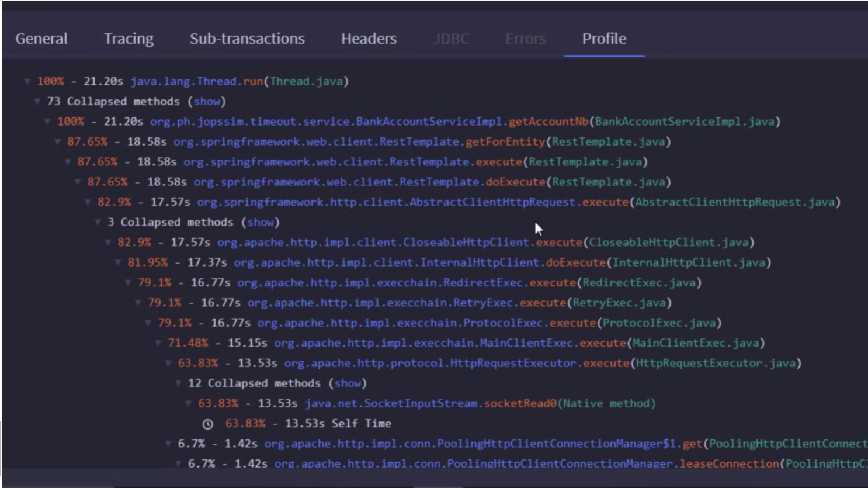The height and width of the screenshot is (488, 868).
Task: Select the AbstractClientHttpRequest.execute row text
Action: click(469, 202)
